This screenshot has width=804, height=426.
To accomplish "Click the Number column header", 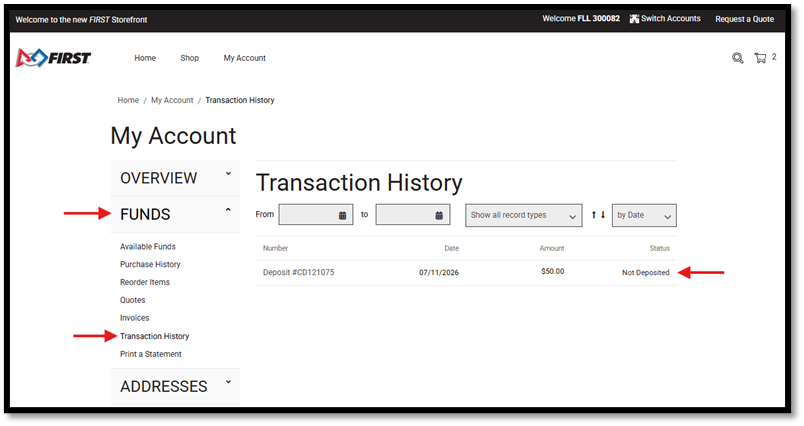I will 275,248.
